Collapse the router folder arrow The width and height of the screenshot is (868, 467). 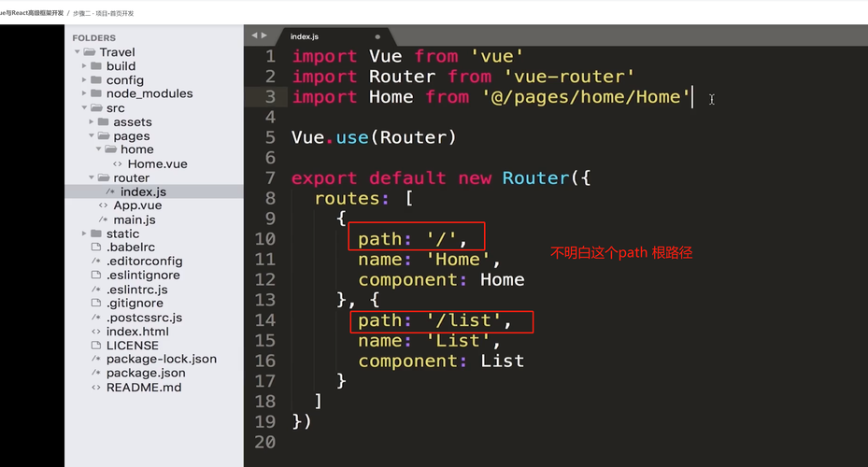click(92, 177)
